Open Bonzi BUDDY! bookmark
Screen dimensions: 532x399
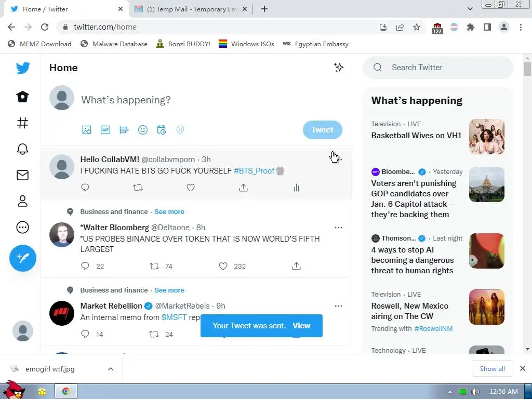point(183,44)
